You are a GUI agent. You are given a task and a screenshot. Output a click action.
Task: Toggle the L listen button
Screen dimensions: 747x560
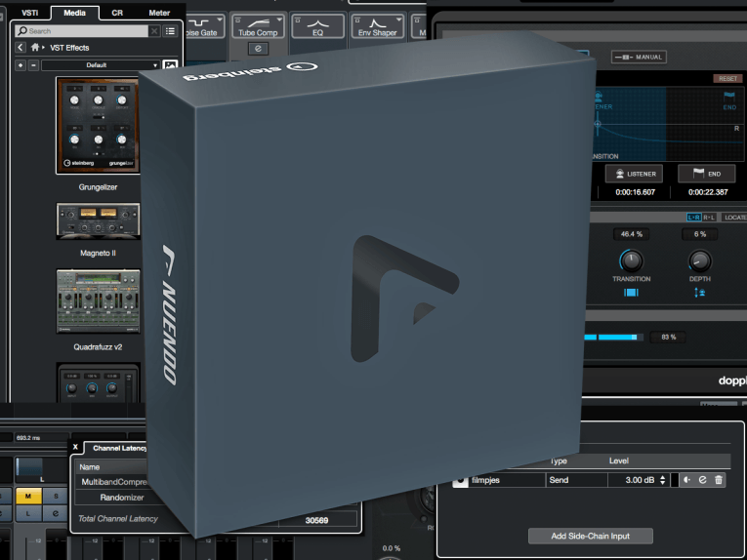[x=28, y=514]
